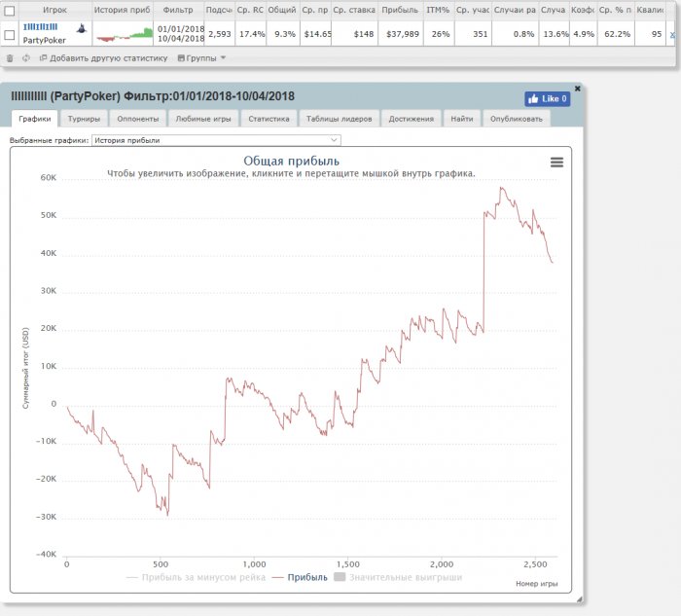681x616 pixels.
Task: Open the chart hamburger menu
Action: click(x=556, y=163)
